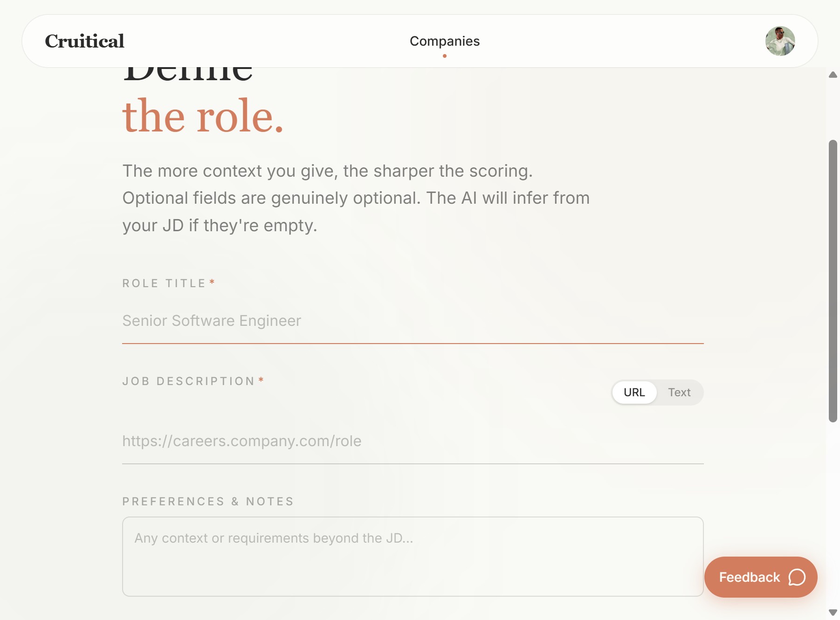Select the Companies tab in the header

point(444,41)
